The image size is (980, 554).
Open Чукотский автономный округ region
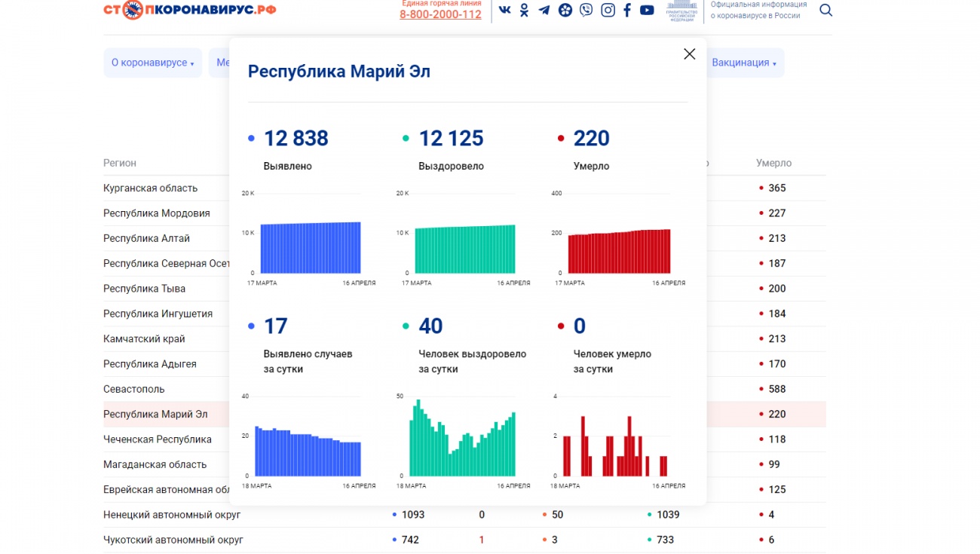[173, 540]
